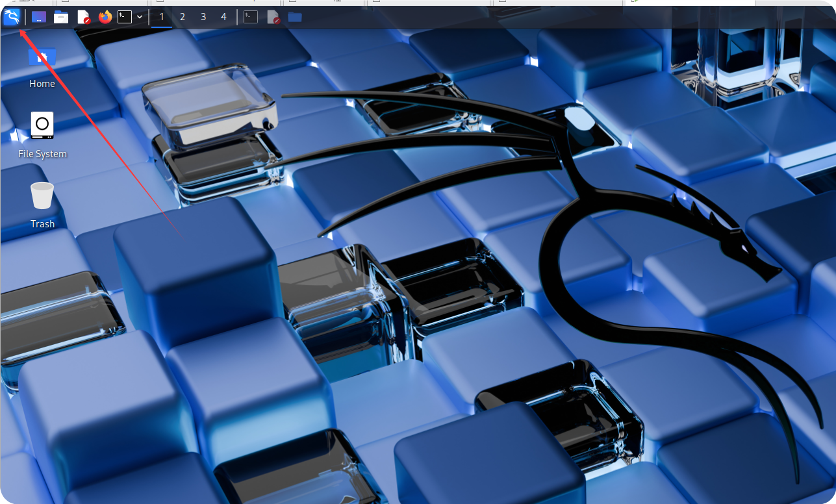Switch to workspace 1
This screenshot has width=836, height=504.
(162, 17)
